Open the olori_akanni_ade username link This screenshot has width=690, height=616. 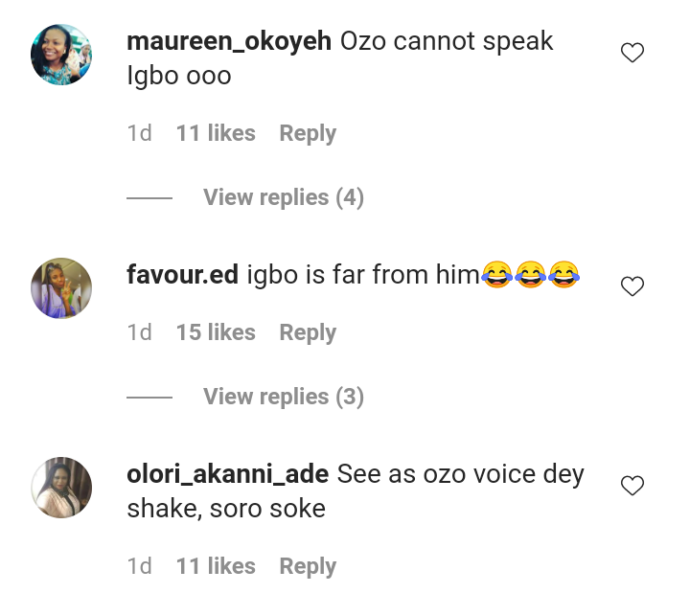[228, 474]
